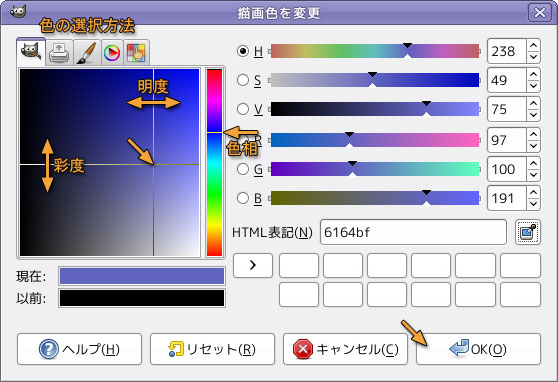Click inside the saturation-value color square
The image size is (558, 382).
[x=110, y=162]
